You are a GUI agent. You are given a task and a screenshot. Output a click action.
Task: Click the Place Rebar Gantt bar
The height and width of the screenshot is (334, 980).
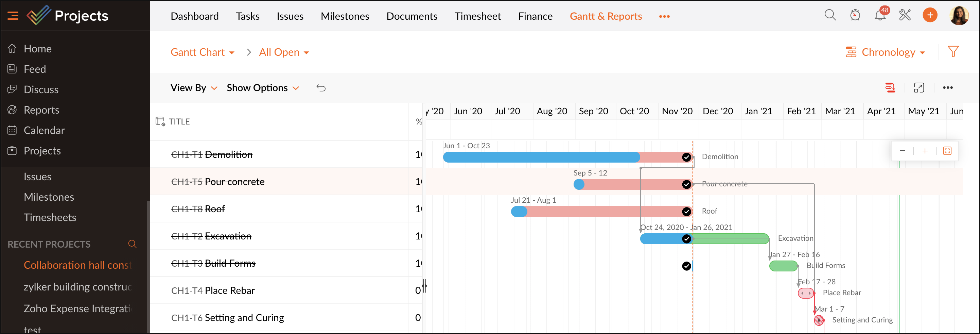tap(806, 293)
